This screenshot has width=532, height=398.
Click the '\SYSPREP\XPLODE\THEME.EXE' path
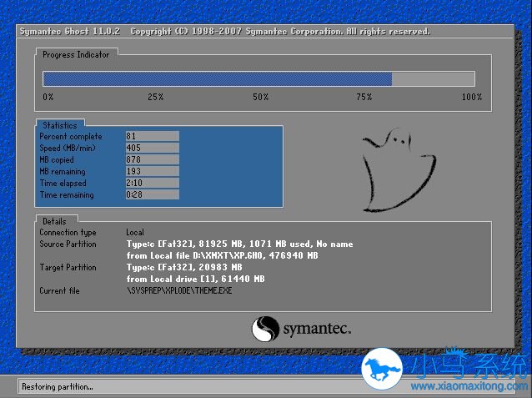coord(179,290)
